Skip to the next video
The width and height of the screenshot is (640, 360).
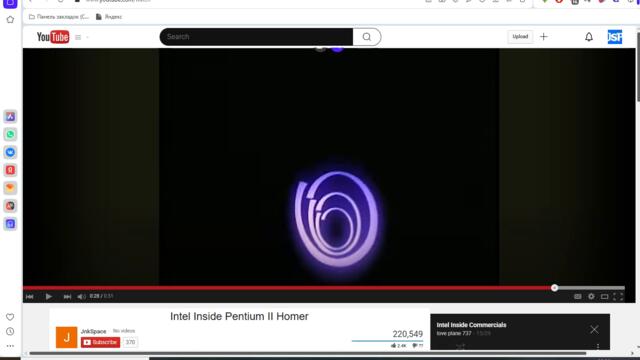click(x=67, y=297)
